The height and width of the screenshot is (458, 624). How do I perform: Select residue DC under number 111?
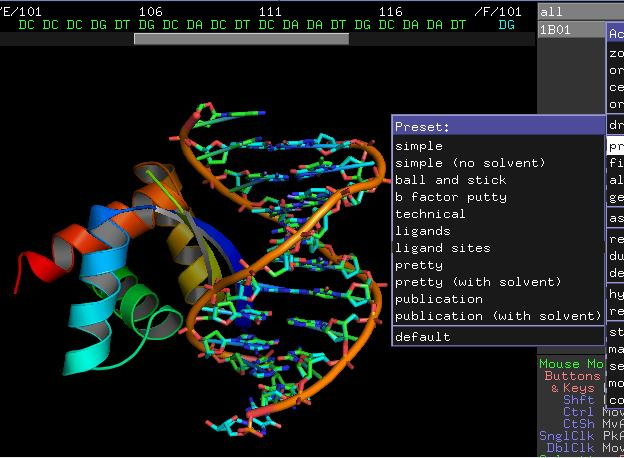tap(266, 25)
